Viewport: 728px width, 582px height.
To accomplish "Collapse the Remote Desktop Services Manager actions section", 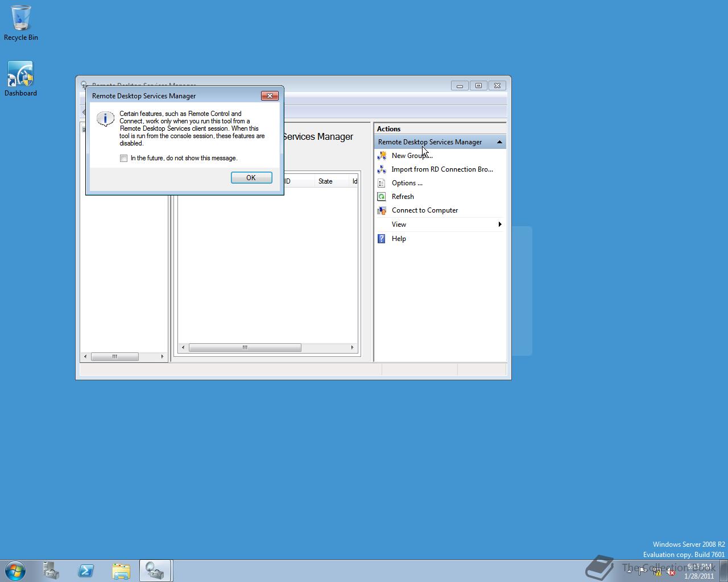I will point(499,142).
